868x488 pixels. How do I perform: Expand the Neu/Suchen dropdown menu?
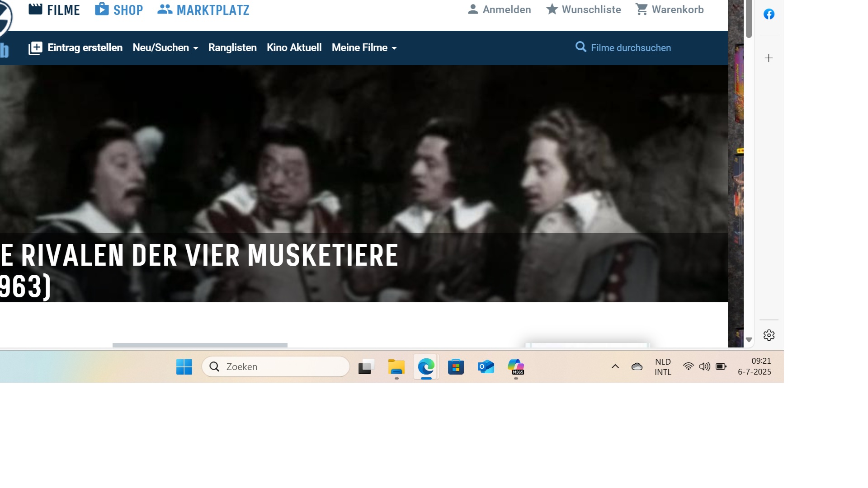tap(165, 48)
